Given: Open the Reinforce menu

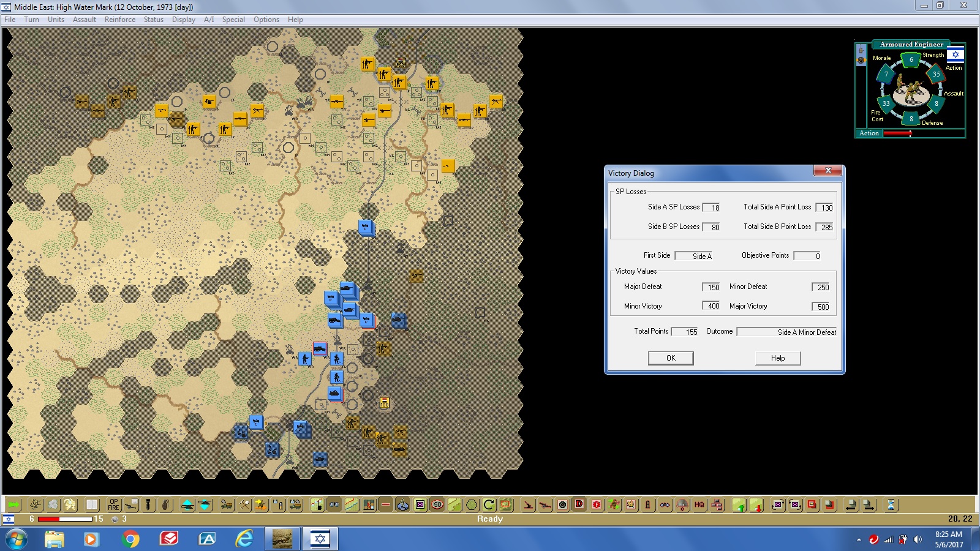Looking at the screenshot, I should coord(120,20).
